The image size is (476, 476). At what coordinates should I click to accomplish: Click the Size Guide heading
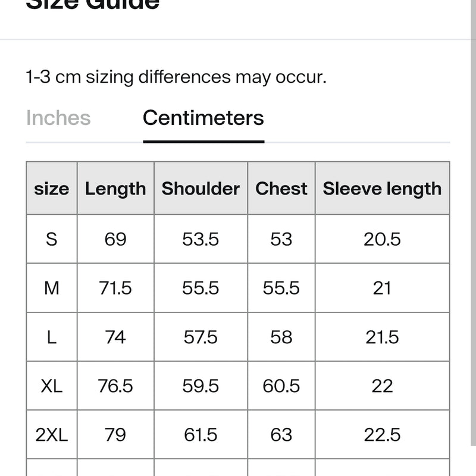93,5
